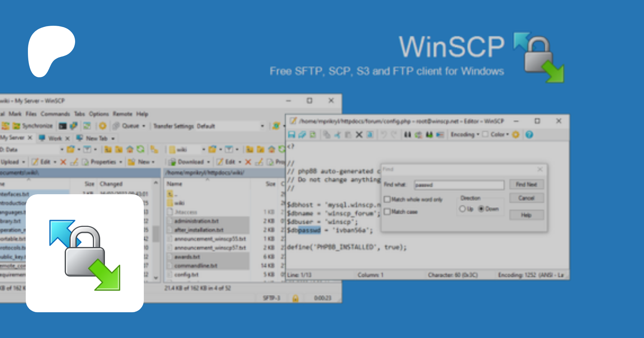The width and height of the screenshot is (644, 338).
Task: Enable Match whole word only checkbox
Action: 387,199
